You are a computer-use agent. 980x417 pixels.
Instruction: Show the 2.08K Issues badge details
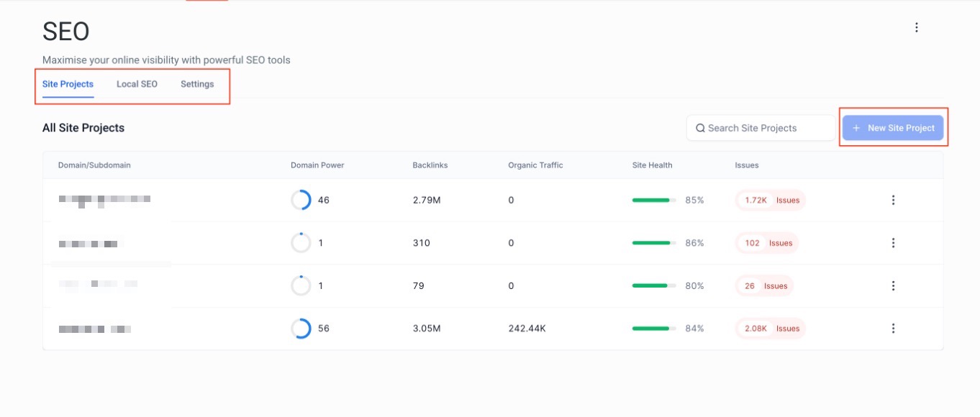pyautogui.click(x=771, y=329)
